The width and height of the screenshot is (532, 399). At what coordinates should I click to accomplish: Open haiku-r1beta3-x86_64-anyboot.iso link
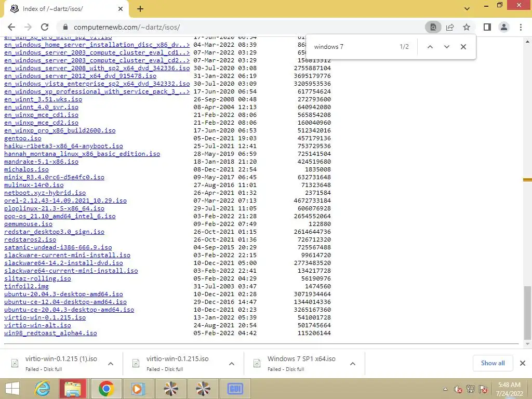[63, 146]
